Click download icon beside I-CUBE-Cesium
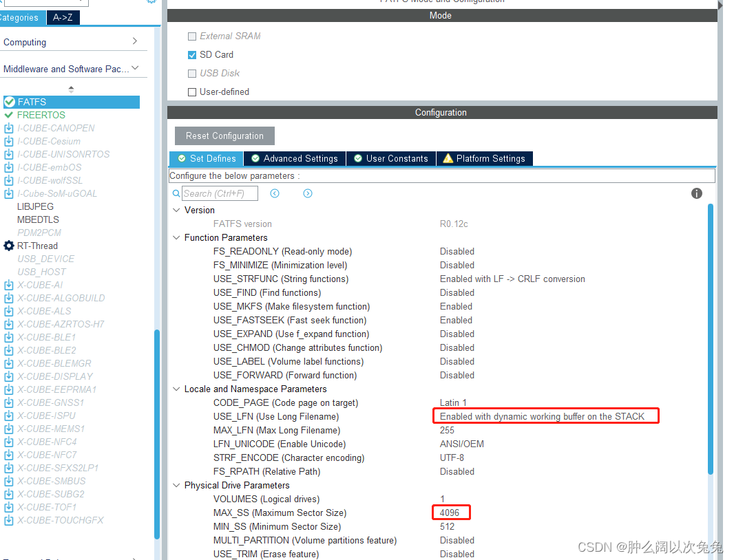Viewport: 734px width, 560px height. tap(8, 141)
